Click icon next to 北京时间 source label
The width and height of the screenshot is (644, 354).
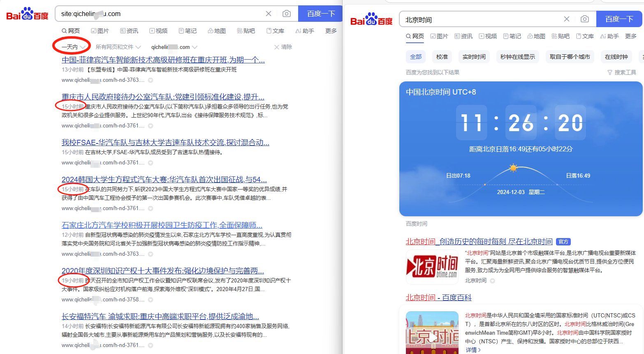(492, 281)
